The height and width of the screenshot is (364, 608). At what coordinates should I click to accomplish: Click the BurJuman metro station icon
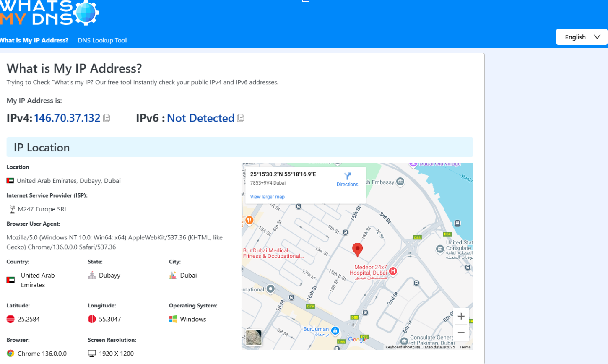coord(335,331)
